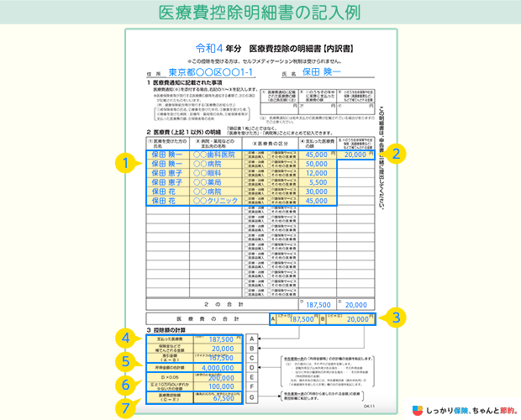Click field A 187,500 in 医療費の合計 row
The image size is (521, 420).
click(297, 319)
